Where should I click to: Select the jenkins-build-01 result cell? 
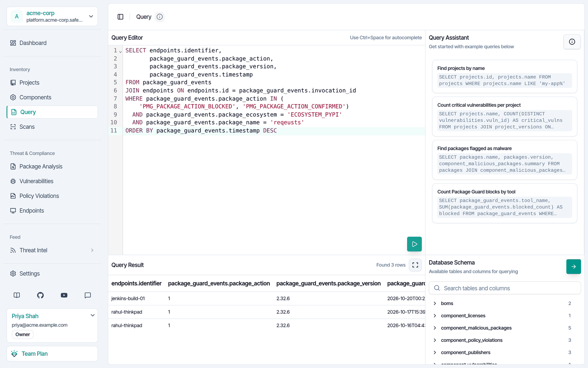click(128, 298)
